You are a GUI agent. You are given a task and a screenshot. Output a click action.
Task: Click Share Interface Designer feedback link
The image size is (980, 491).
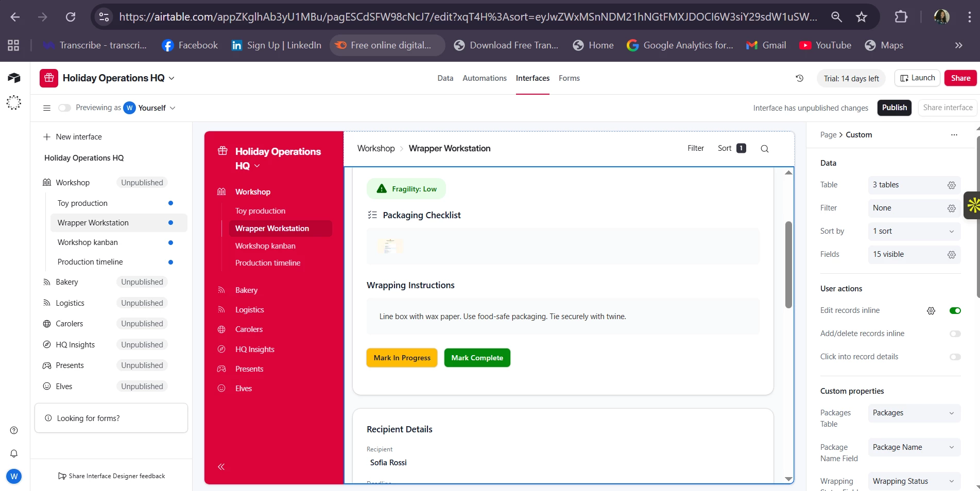112,476
